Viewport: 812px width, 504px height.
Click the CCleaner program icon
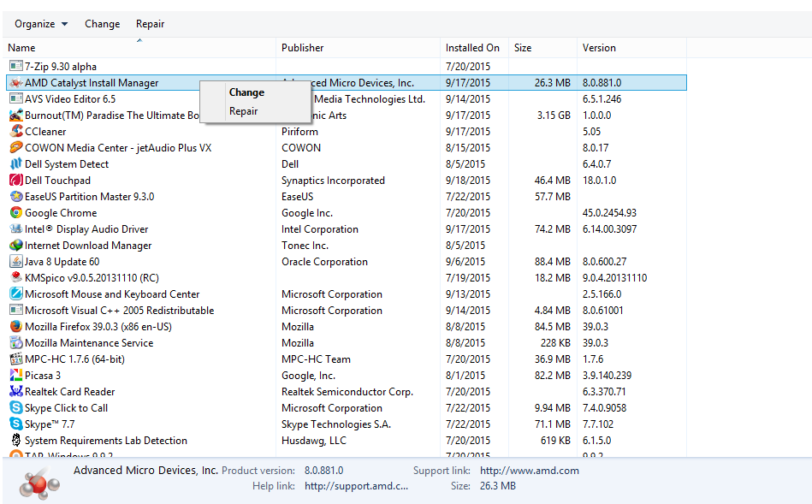click(x=16, y=131)
